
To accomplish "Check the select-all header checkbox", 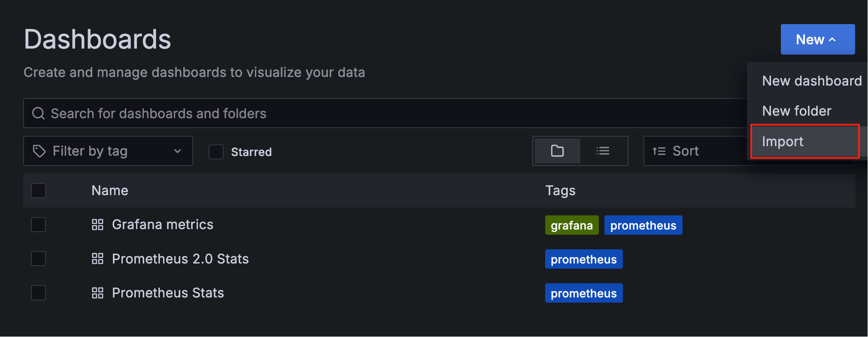I will point(39,190).
